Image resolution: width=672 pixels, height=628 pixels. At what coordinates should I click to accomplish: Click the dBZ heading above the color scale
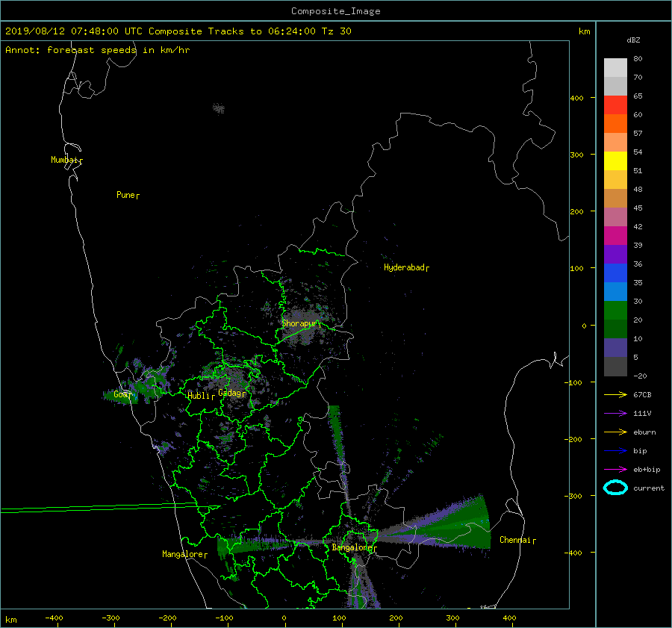[x=633, y=40]
